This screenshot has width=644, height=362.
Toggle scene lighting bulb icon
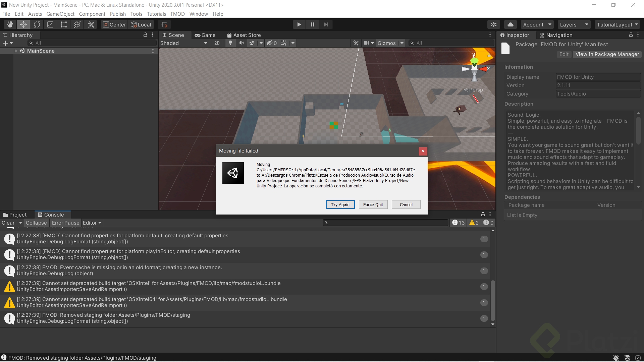(x=230, y=43)
